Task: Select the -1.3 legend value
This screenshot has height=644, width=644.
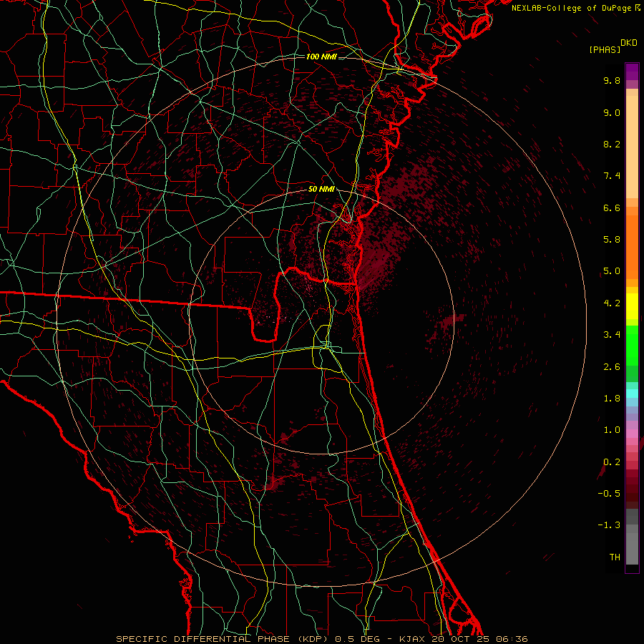Action: coord(609,525)
